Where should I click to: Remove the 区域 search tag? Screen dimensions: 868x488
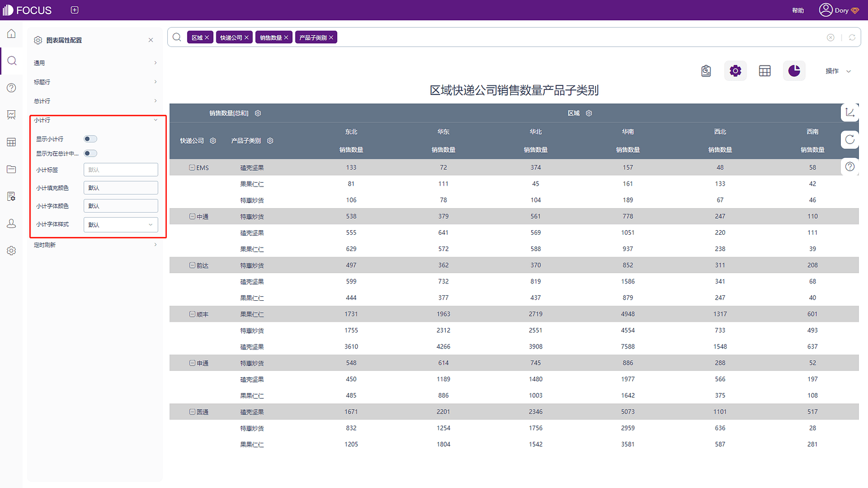pos(207,37)
